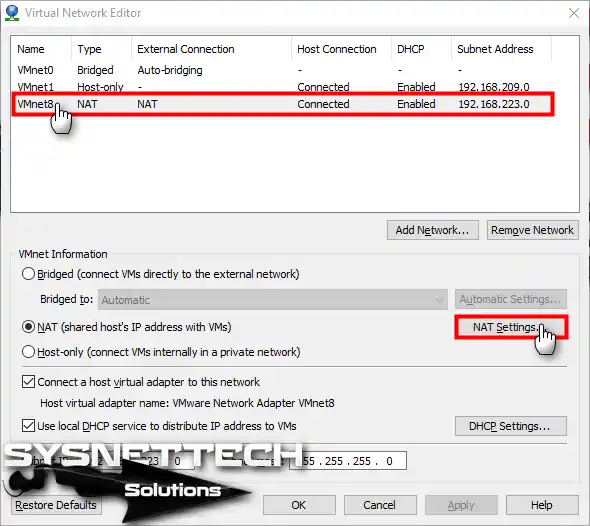Click the Name column header
This screenshot has height=526, width=590.
click(41, 49)
